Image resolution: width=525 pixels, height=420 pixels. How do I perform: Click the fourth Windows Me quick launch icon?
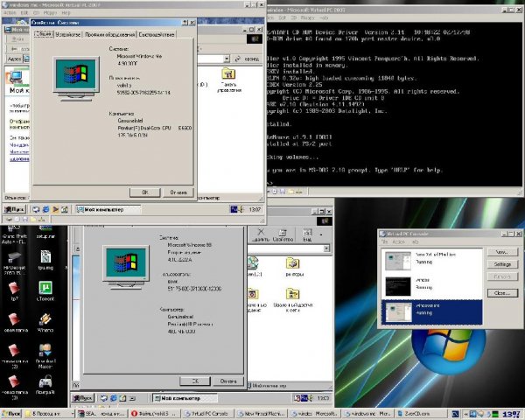pos(65,210)
